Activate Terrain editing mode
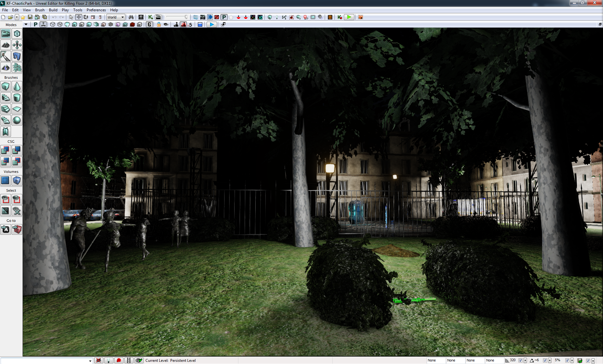This screenshot has height=364, width=603. (x=6, y=45)
